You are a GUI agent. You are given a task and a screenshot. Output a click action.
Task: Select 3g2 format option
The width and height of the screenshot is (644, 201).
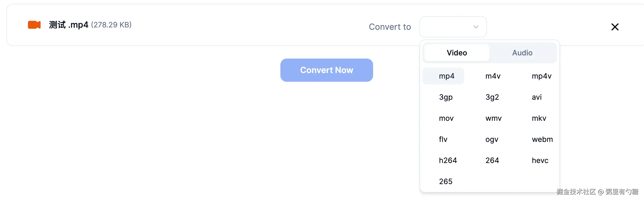492,97
